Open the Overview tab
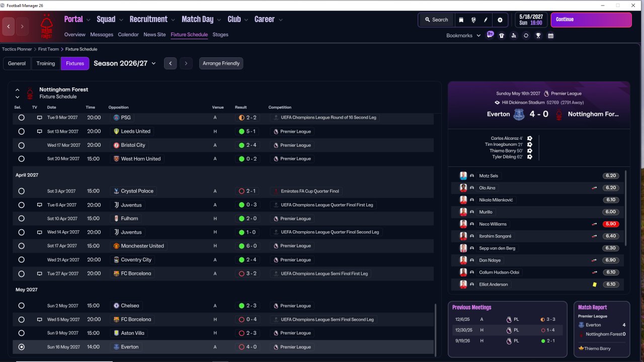The image size is (644, 362). (75, 35)
